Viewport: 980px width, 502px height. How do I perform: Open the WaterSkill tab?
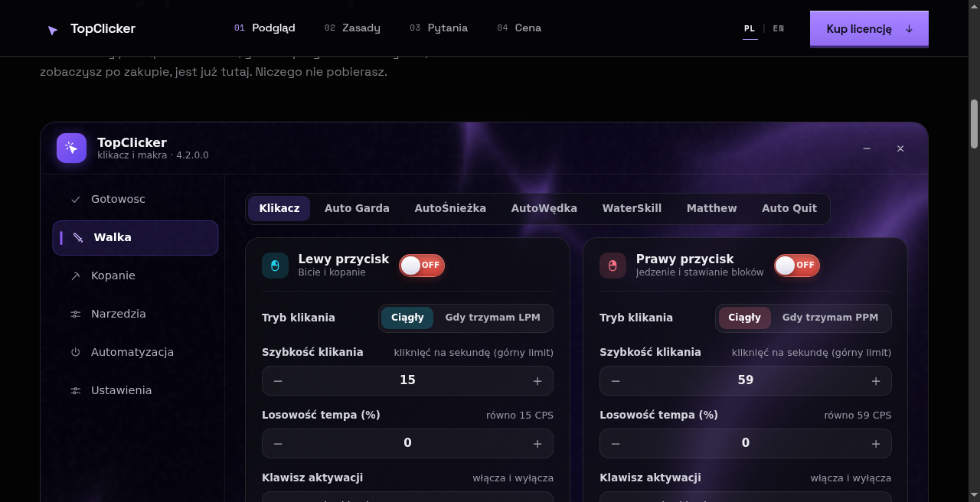(x=632, y=208)
